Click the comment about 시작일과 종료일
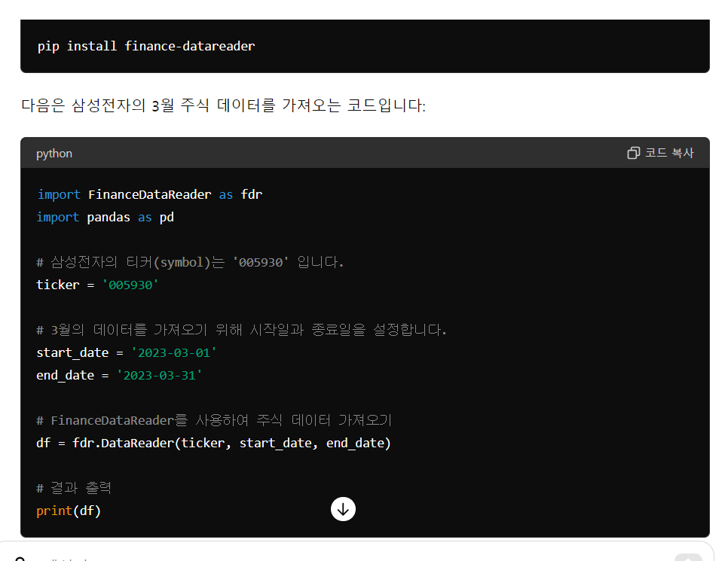 coord(241,330)
